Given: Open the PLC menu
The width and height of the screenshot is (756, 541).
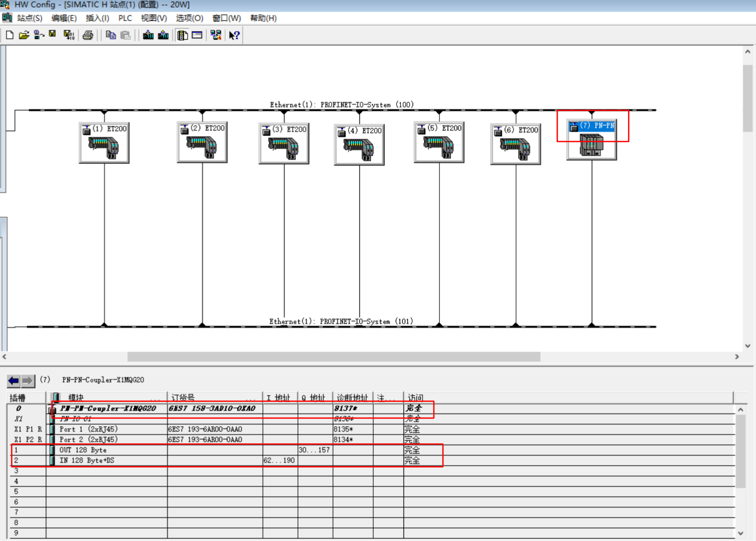Looking at the screenshot, I should [x=125, y=18].
